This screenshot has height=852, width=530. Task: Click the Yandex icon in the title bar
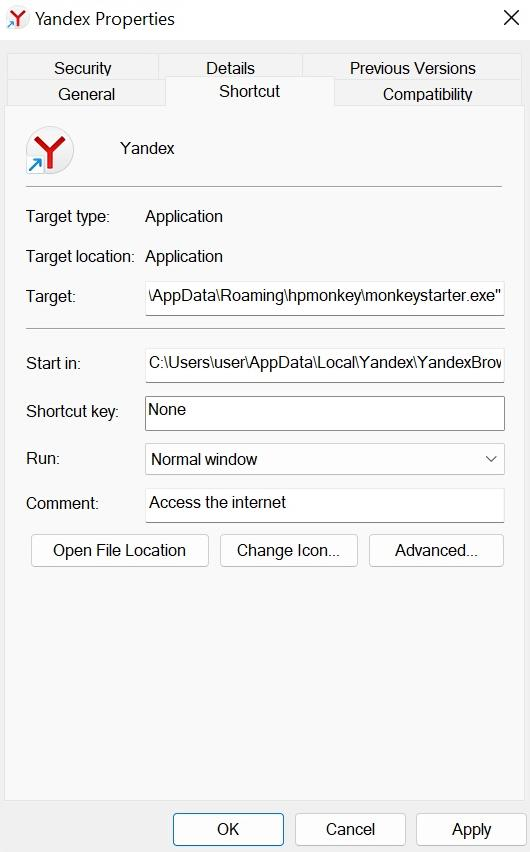[17, 18]
